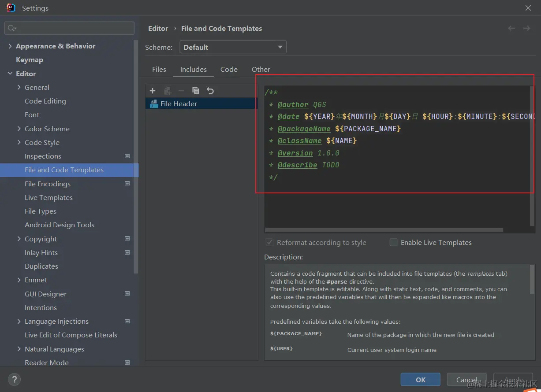Open Keymap settings
541x392 pixels.
point(30,60)
